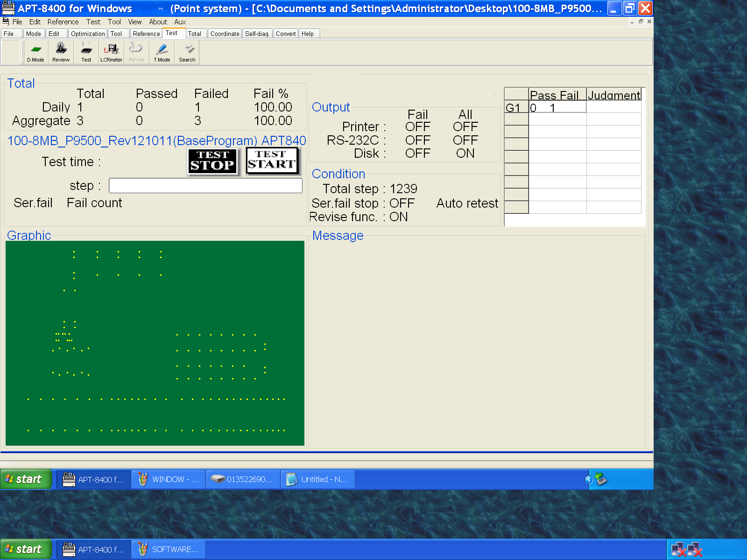
Task: Open the Self-diag. tab
Action: click(257, 34)
